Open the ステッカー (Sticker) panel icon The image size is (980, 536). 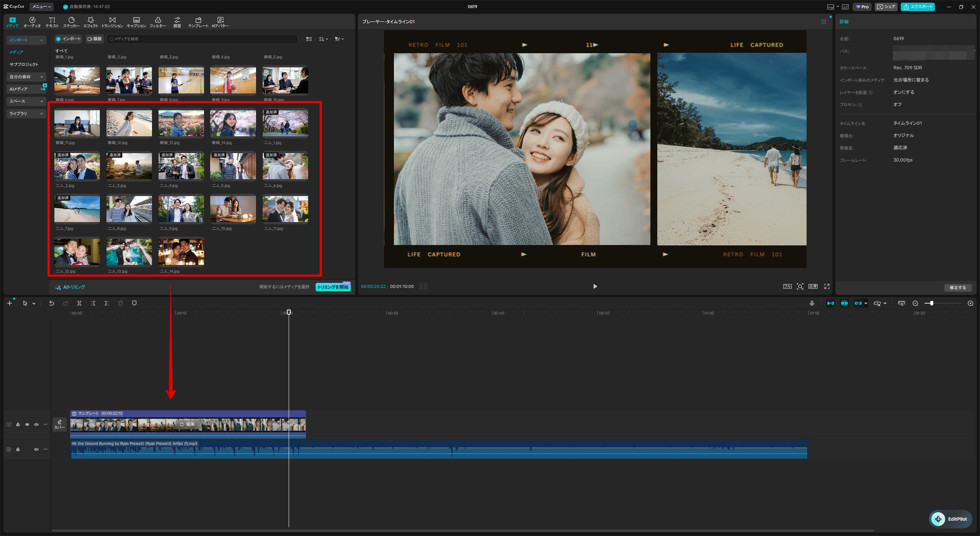click(x=71, y=22)
